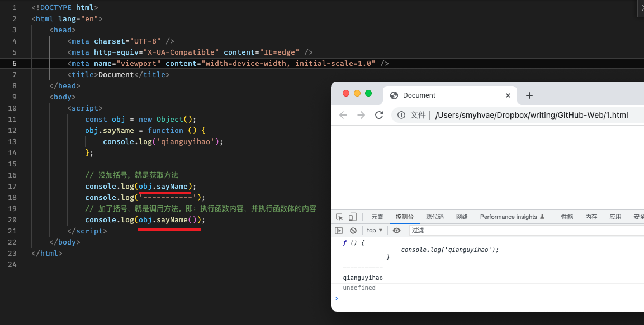Close the Document browser tab

click(508, 95)
